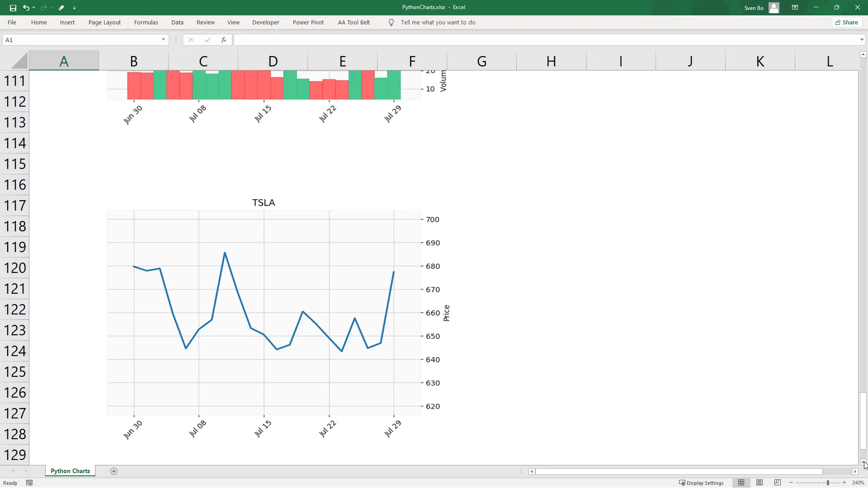Open Customize Quick Access Toolbar menu

(75, 8)
